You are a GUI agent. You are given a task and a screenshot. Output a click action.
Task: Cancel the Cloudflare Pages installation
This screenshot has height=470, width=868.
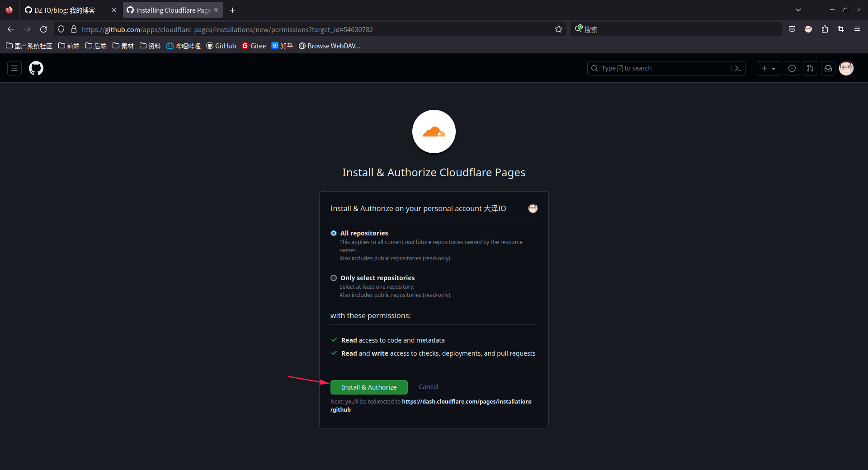pos(428,387)
